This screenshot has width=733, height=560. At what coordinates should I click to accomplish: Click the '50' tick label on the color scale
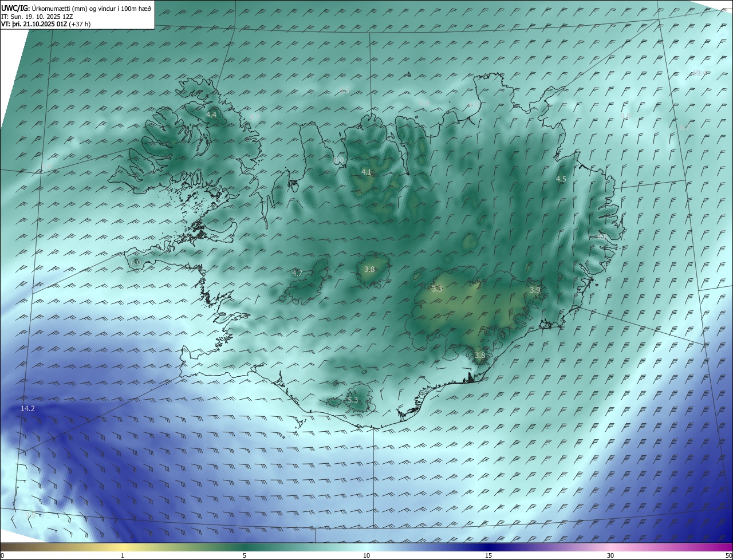point(728,555)
